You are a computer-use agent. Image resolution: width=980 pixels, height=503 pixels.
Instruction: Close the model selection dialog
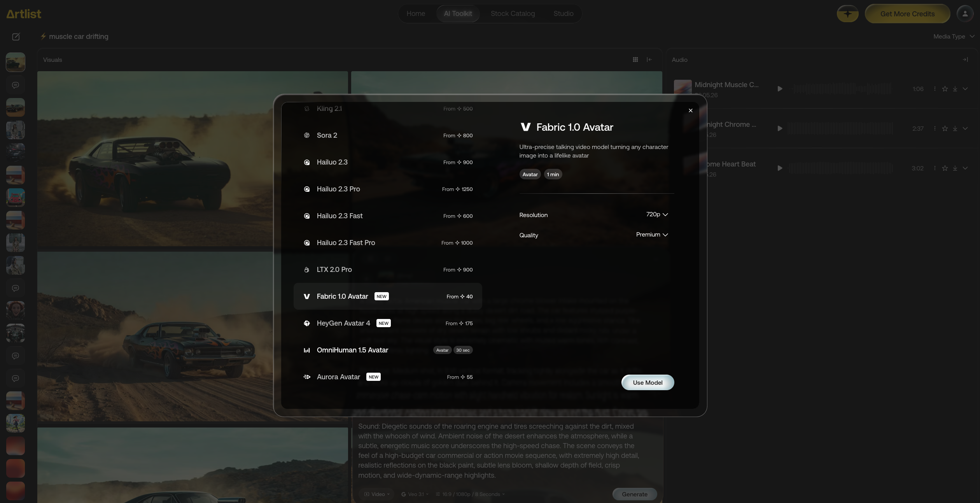tap(691, 110)
